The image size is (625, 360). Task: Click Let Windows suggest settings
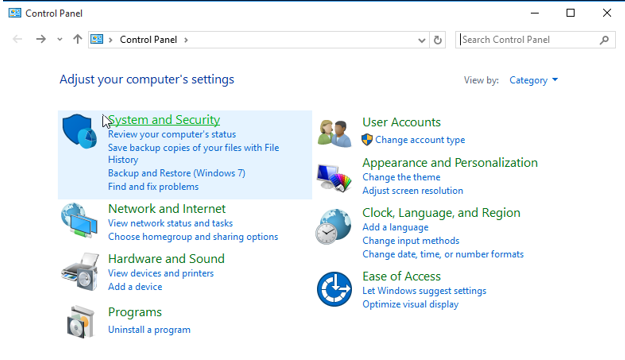click(424, 291)
